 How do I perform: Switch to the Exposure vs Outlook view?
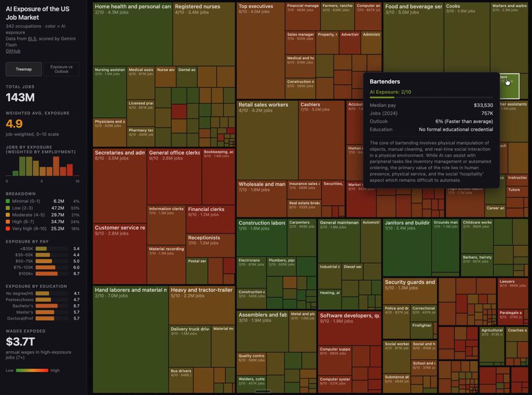point(61,69)
